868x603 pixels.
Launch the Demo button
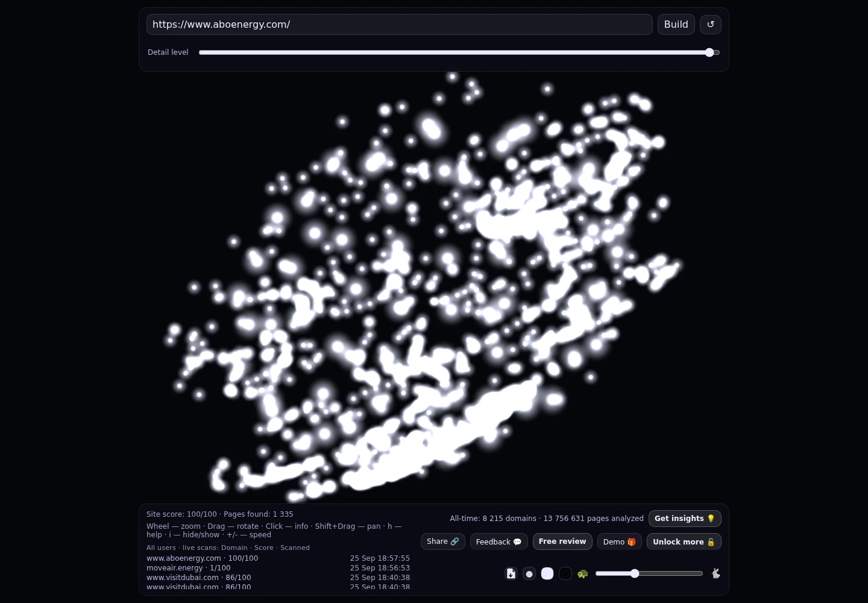(x=620, y=541)
